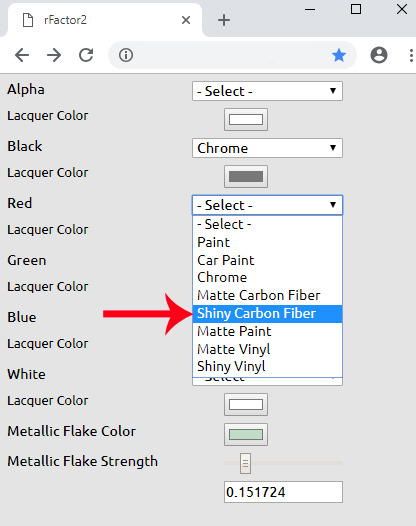Collapse the Red material dropdown

point(267,205)
